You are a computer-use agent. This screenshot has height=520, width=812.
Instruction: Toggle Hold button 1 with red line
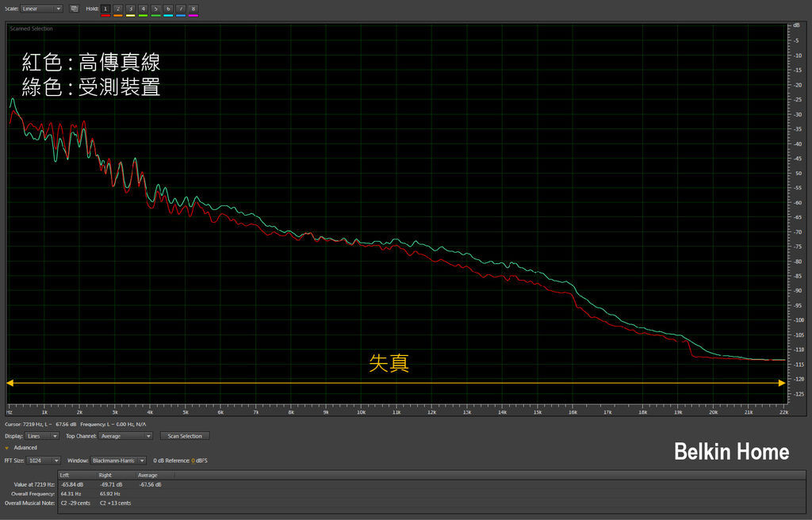click(x=105, y=9)
